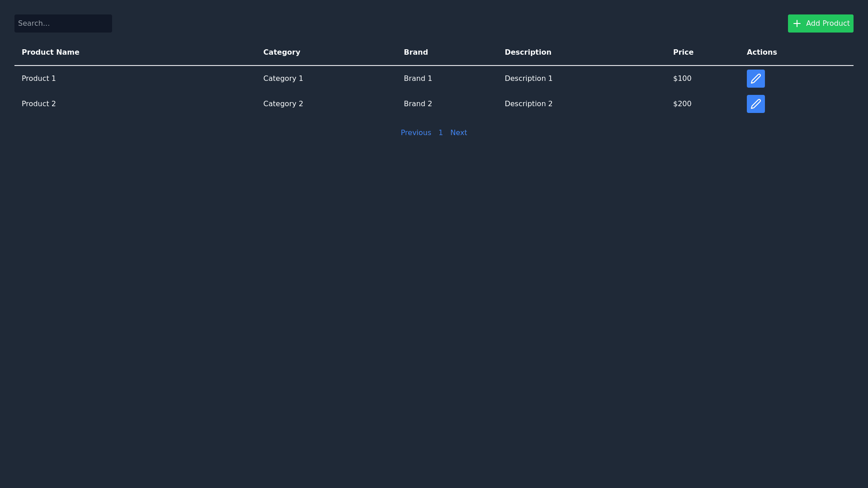This screenshot has height=488, width=868.
Task: Click the Actions column header
Action: tap(761, 52)
